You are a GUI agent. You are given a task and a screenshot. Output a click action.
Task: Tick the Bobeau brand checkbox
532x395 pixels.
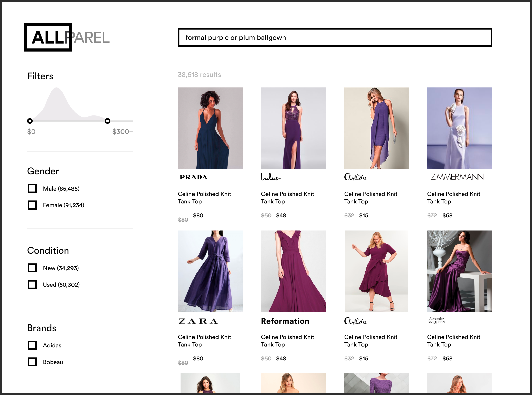[32, 362]
